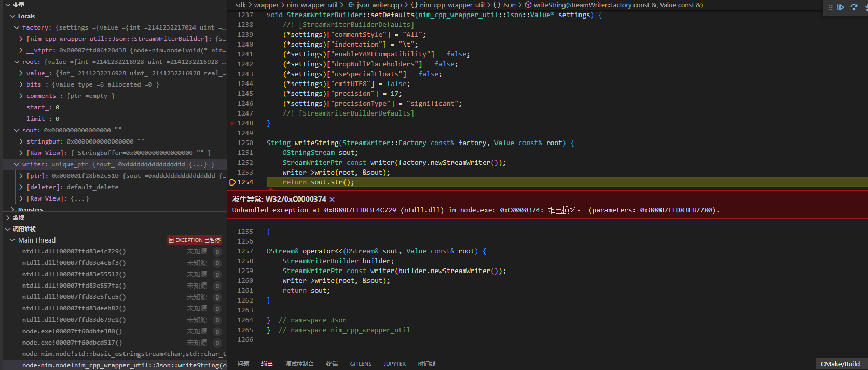Expand the stringbuf entry
The image size is (868, 370).
pyautogui.click(x=21, y=141)
